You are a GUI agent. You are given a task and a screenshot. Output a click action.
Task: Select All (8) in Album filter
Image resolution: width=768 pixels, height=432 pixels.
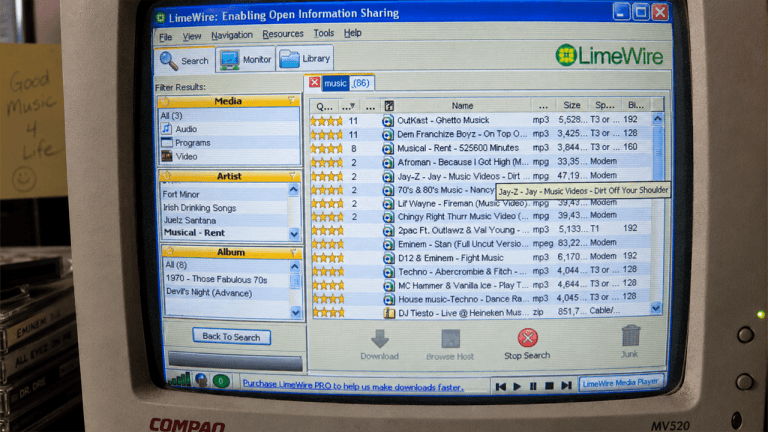click(176, 265)
